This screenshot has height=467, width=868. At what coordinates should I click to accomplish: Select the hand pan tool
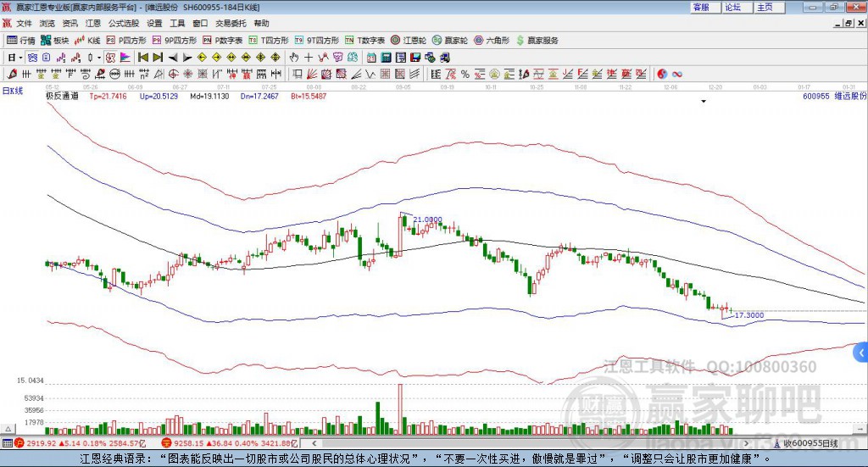(x=294, y=58)
